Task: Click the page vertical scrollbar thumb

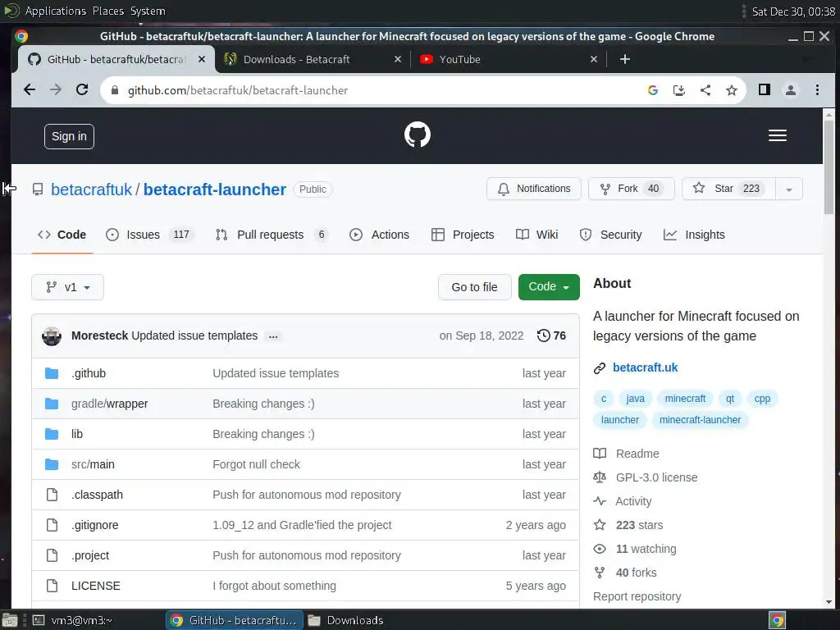Action: click(829, 166)
